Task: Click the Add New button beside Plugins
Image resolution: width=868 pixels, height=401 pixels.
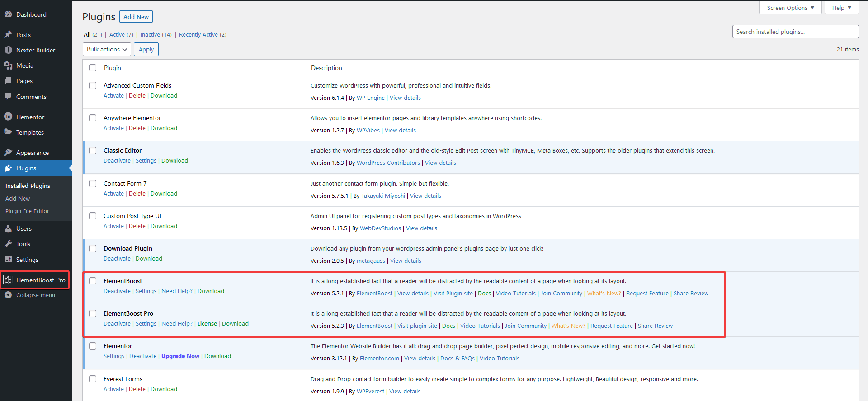Action: [x=136, y=17]
